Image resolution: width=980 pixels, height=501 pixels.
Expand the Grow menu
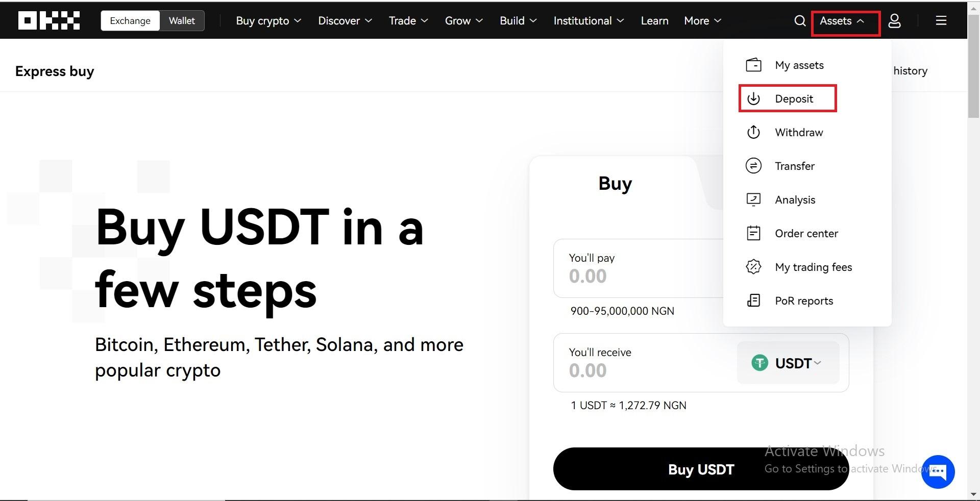(463, 20)
